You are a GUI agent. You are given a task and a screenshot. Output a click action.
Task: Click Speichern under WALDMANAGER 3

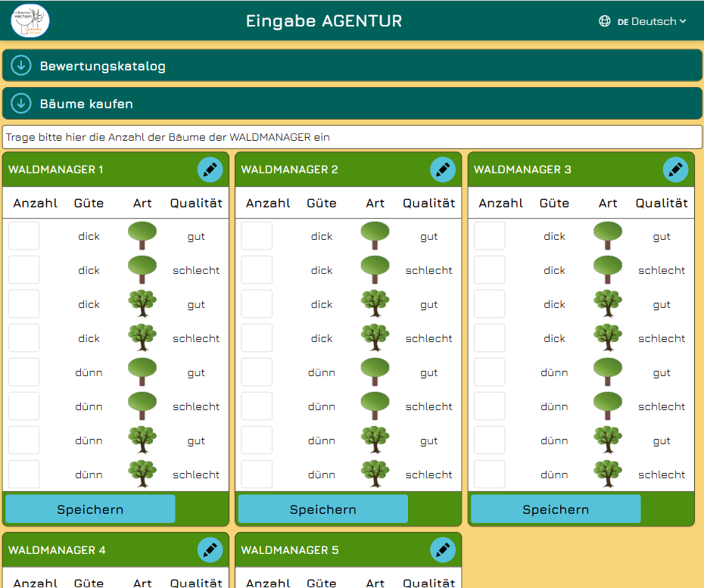(x=556, y=509)
